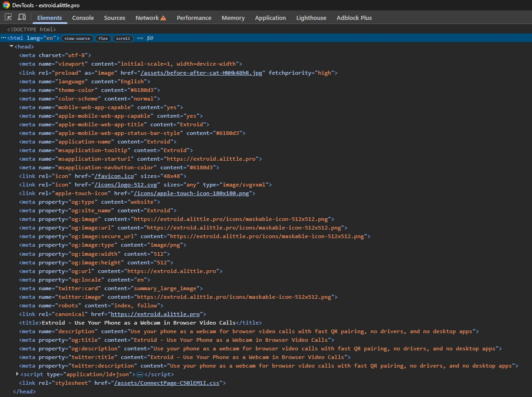Open the Application tab
Viewport: 532px width, 397px height.
click(270, 18)
